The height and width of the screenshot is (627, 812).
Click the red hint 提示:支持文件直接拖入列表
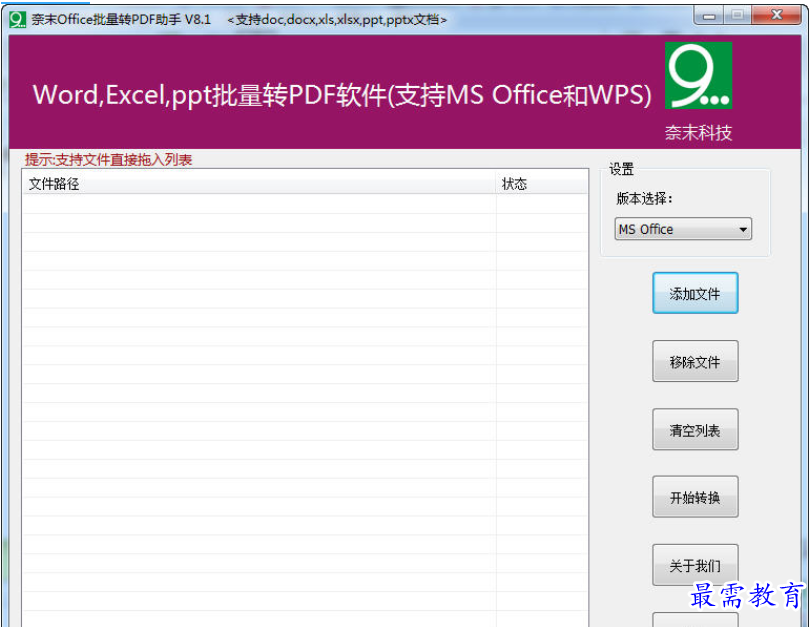coord(109,159)
